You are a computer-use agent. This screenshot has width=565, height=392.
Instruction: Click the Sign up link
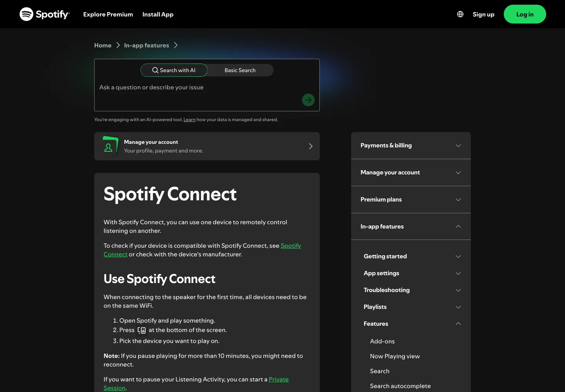(x=483, y=14)
